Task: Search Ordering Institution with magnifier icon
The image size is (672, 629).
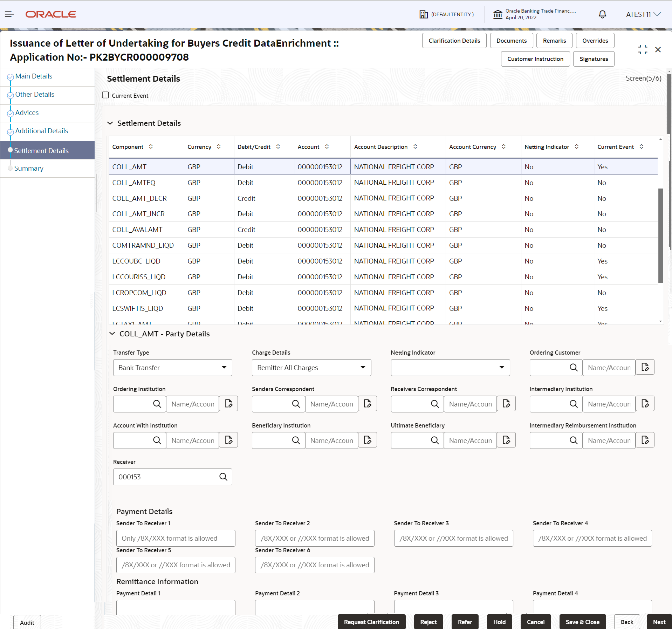Action: click(157, 404)
